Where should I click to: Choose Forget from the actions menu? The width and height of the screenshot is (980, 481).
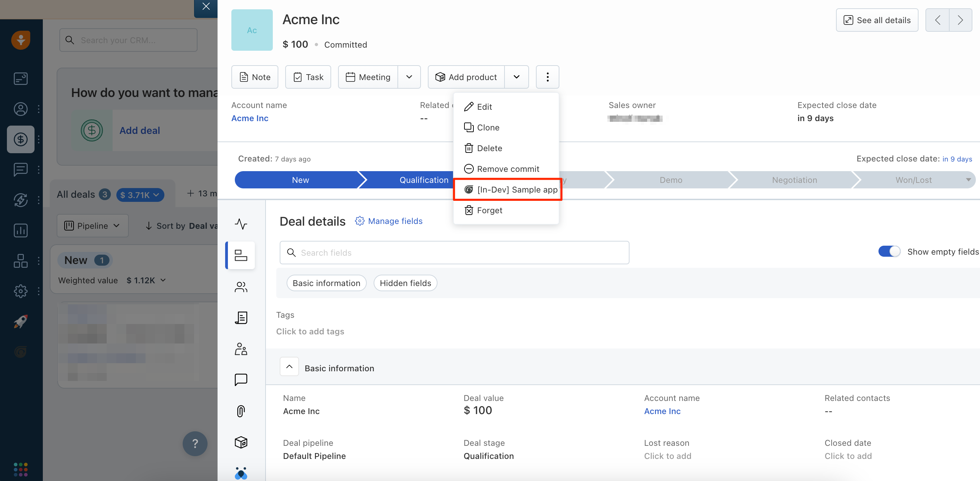[x=506, y=210]
